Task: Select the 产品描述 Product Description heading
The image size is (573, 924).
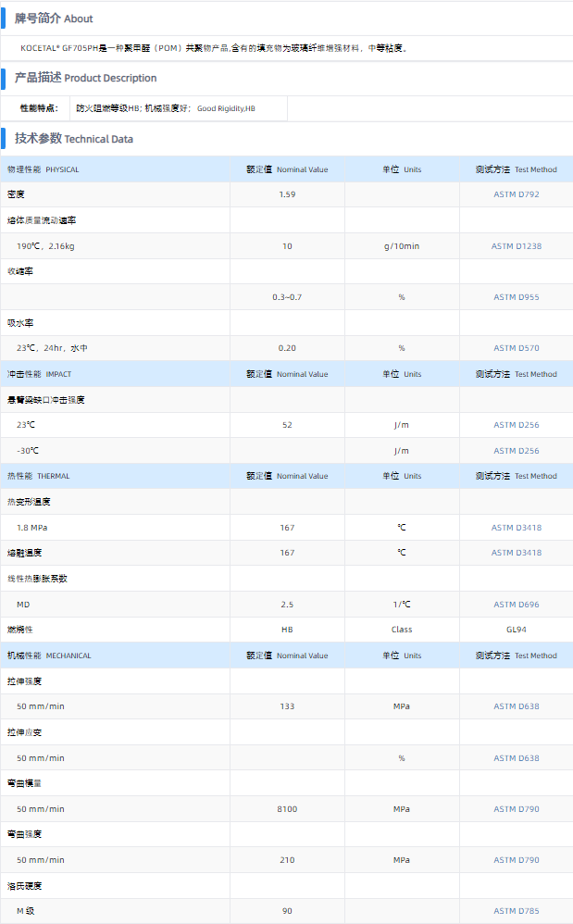Action: click(85, 78)
